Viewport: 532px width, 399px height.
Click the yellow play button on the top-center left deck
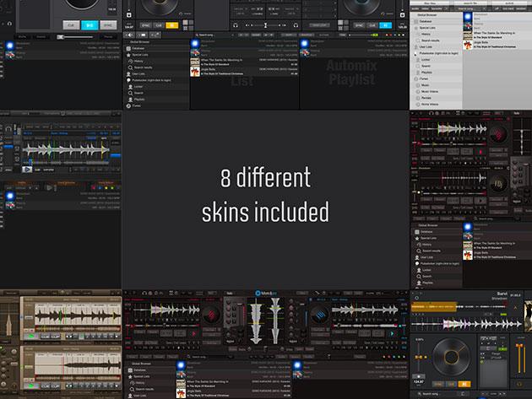coord(172,25)
